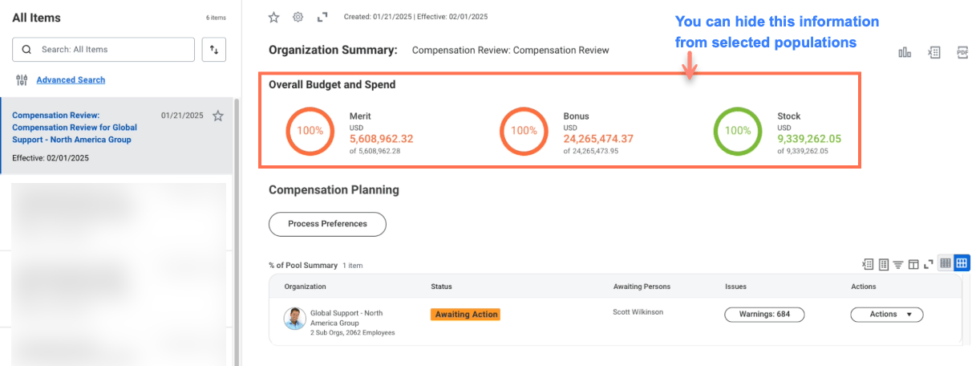Export Organization Summary to Excel
Image resolution: width=980 pixels, height=366 pixels.
(x=933, y=52)
